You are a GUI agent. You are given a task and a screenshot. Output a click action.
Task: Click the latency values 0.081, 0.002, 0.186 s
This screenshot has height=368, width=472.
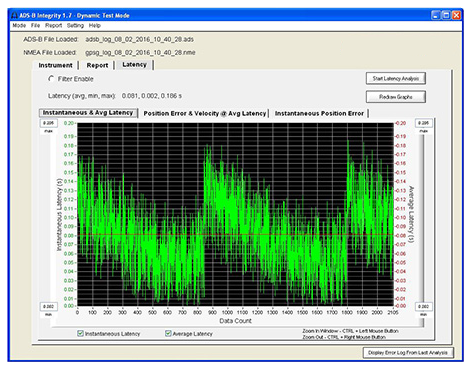coord(152,96)
